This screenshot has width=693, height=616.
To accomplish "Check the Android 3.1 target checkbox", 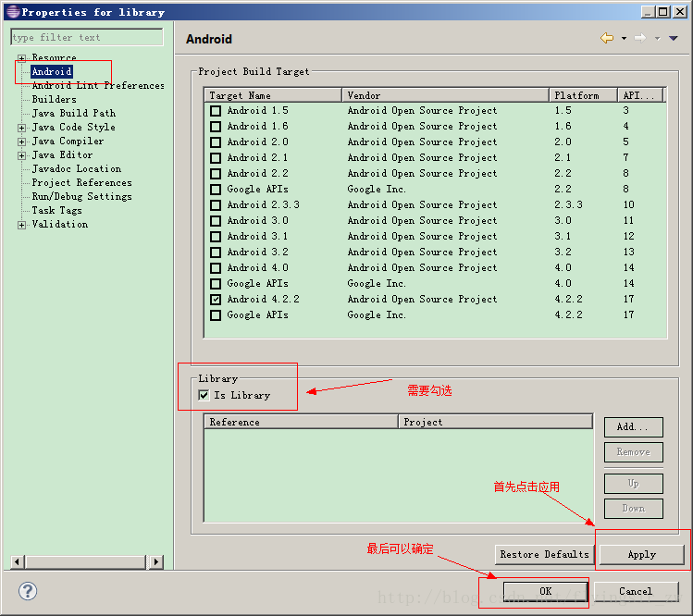I will (216, 237).
